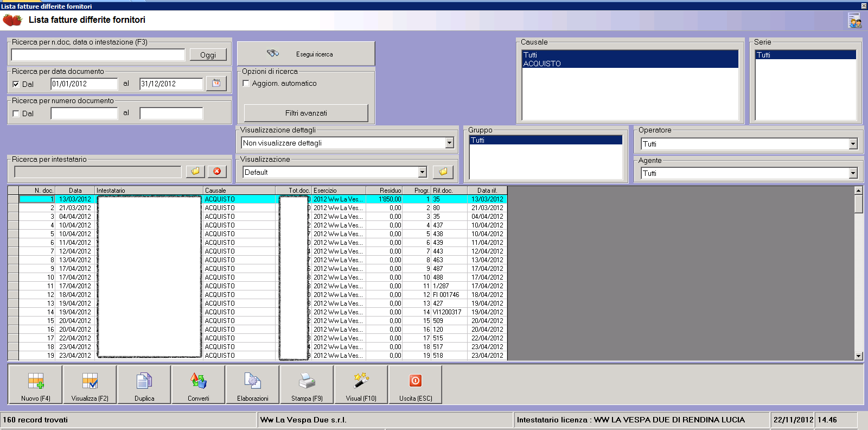Sort by the Residuo column header
868x430 pixels.
coord(384,191)
